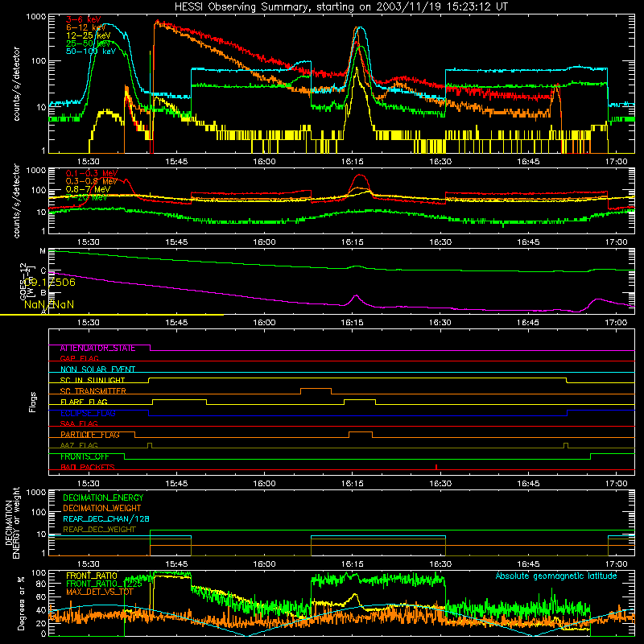Click the B class label on GOES axis
Image resolution: width=644 pixels, height=644 pixels.
(43, 293)
